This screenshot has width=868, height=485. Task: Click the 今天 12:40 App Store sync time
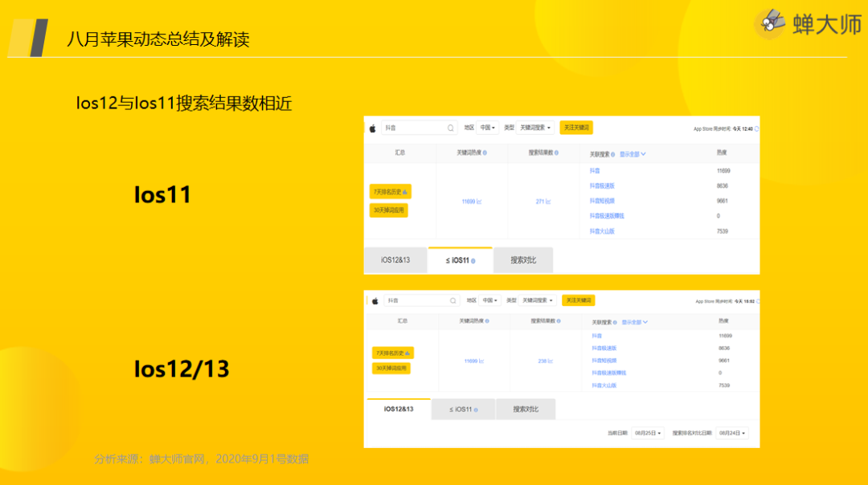(743, 128)
